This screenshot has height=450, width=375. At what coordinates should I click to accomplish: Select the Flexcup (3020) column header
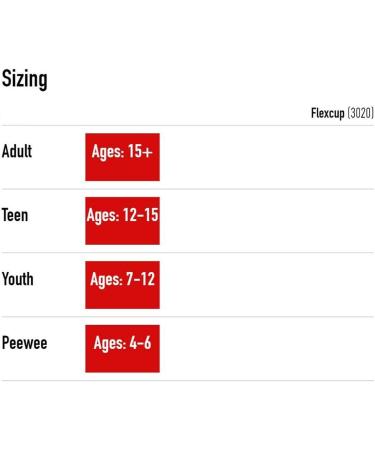[x=342, y=113]
